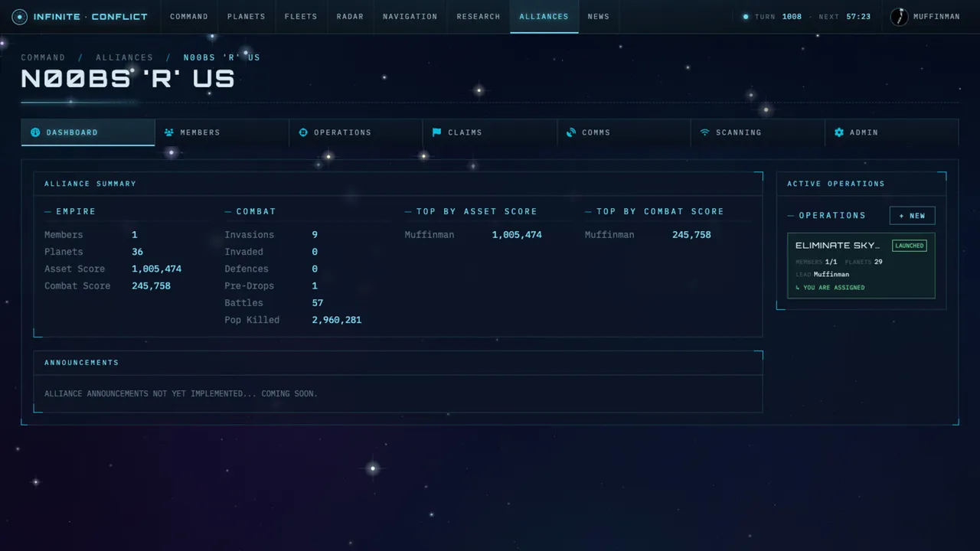Open the Radar menu
Viewport: 980px width, 551px height.
[350, 17]
